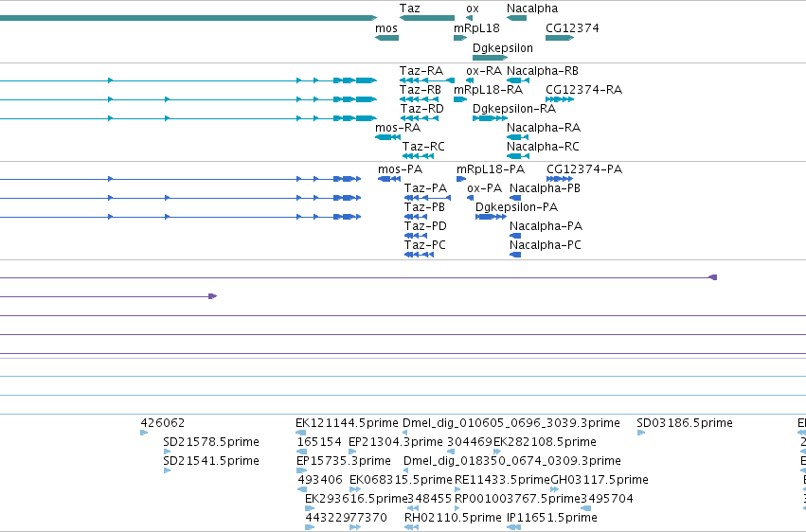Select the Taz gene label
Screen dimensions: 806x532
coord(410,9)
